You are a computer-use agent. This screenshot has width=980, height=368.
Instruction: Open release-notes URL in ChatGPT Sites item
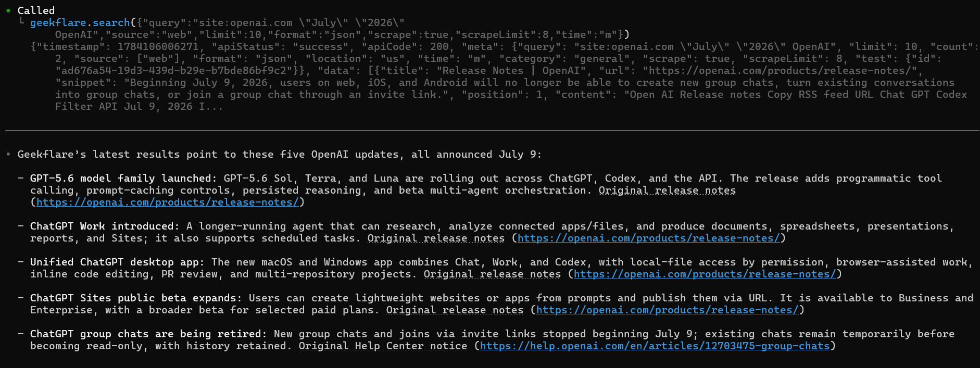pos(668,310)
